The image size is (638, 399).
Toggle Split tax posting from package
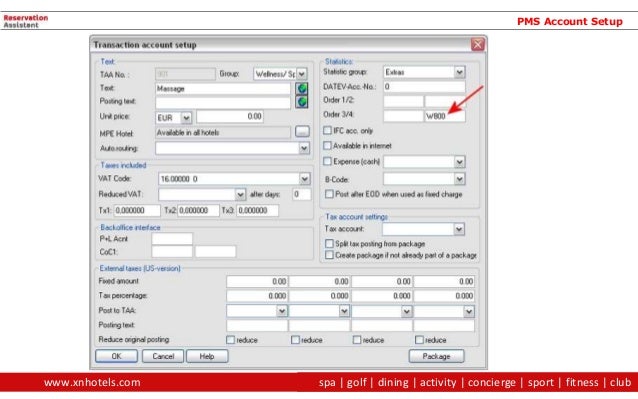(329, 244)
